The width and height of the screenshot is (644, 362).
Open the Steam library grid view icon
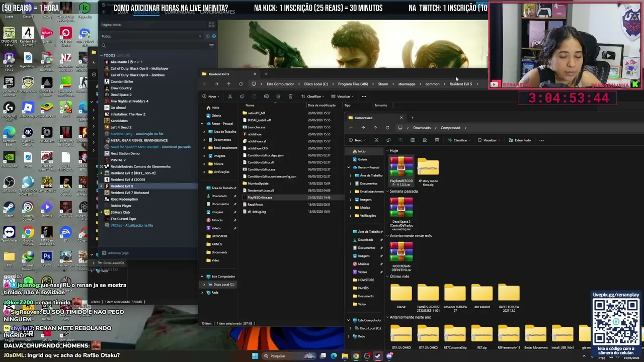pos(211,25)
